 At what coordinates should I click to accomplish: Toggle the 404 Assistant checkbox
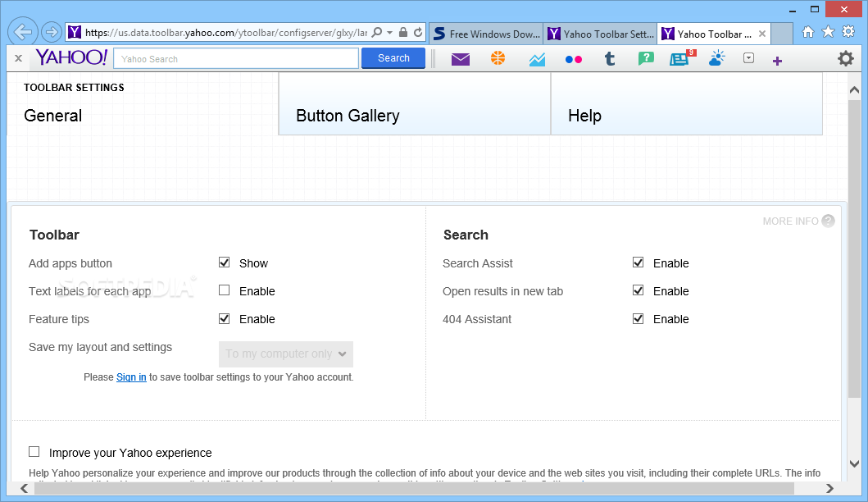639,318
